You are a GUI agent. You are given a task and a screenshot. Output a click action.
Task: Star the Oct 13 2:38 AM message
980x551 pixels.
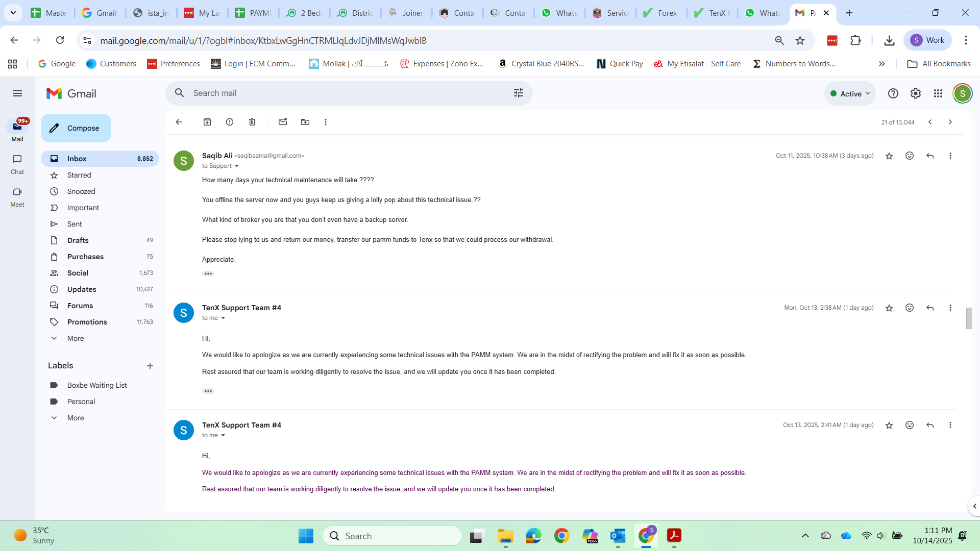[x=889, y=308]
